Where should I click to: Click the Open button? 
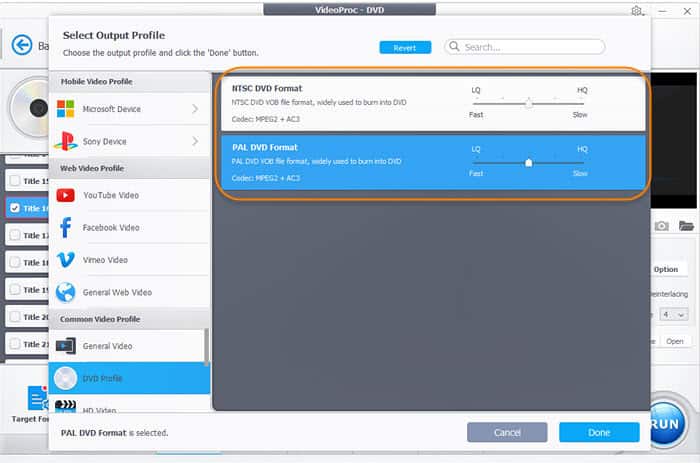click(x=675, y=341)
